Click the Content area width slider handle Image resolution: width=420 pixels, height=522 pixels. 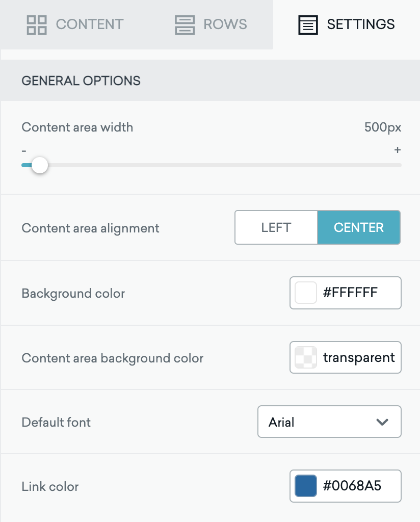pyautogui.click(x=40, y=165)
